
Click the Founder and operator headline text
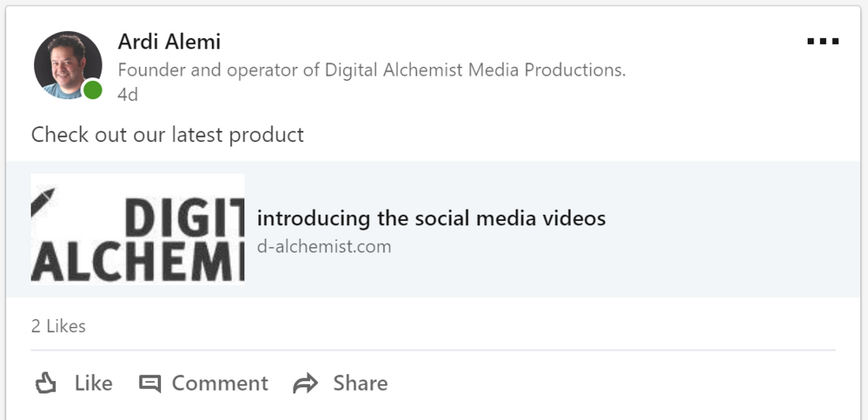371,70
